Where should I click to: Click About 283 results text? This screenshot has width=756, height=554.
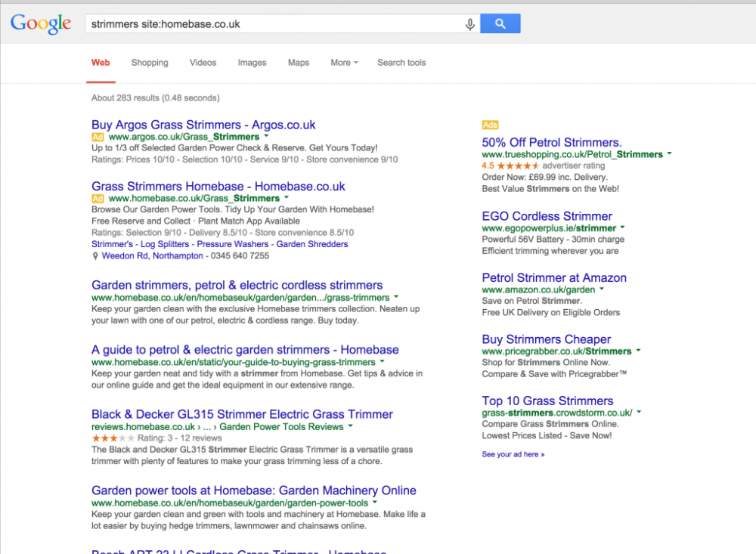point(156,98)
